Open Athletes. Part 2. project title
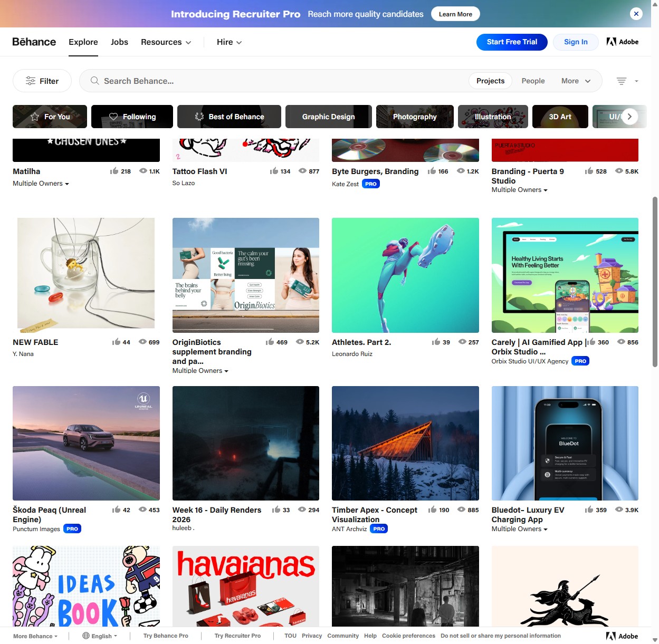The width and height of the screenshot is (659, 644). point(361,342)
